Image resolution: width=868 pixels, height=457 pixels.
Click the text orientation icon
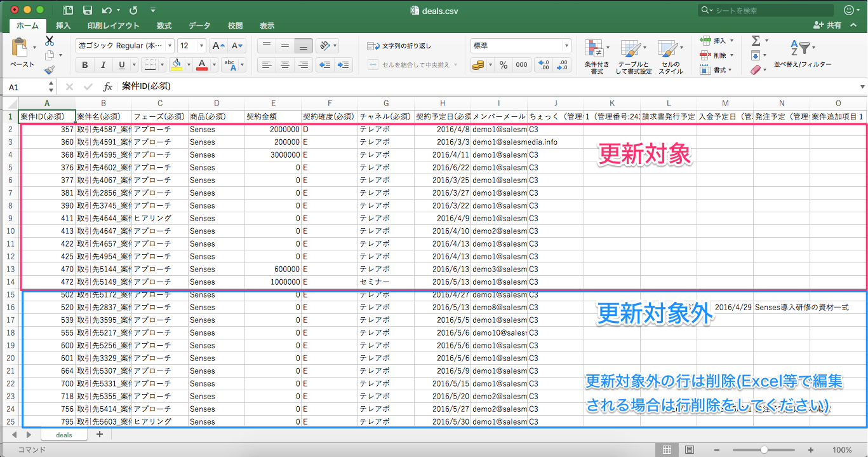(x=324, y=46)
